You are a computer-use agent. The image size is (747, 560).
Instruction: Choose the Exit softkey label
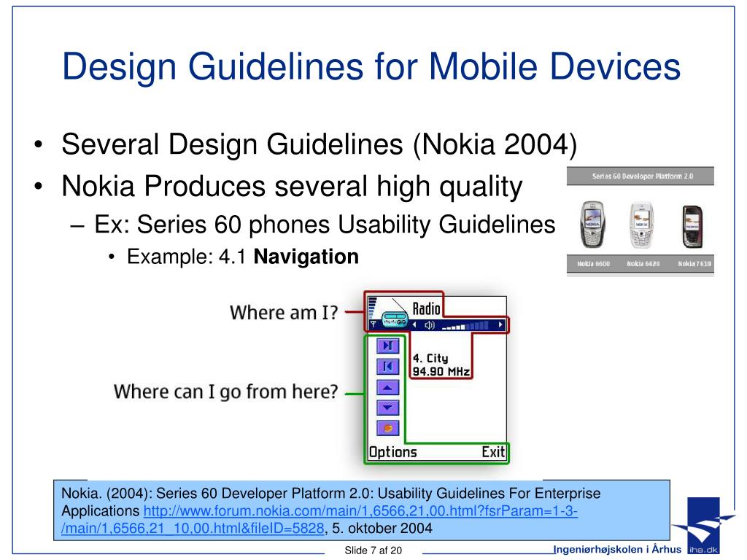[x=493, y=451]
